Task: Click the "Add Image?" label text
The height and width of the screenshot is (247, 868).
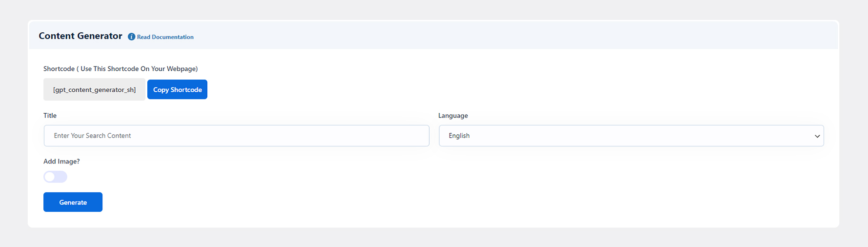Action: (61, 162)
